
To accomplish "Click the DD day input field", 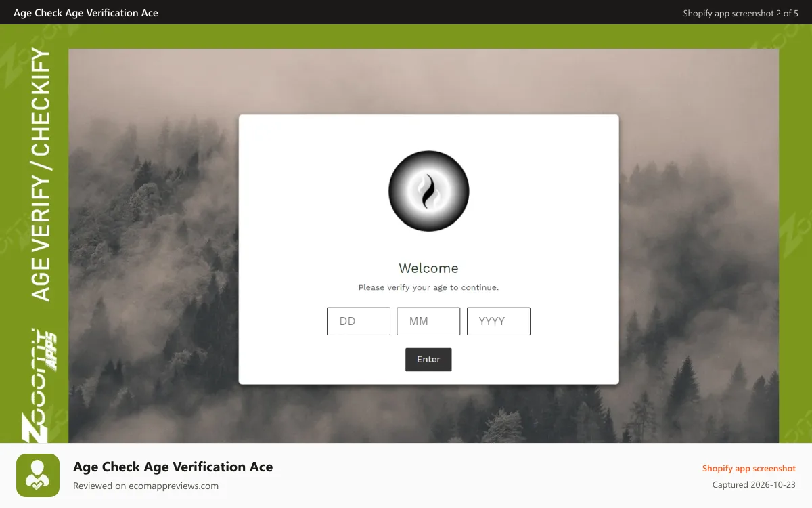I will [x=359, y=321].
